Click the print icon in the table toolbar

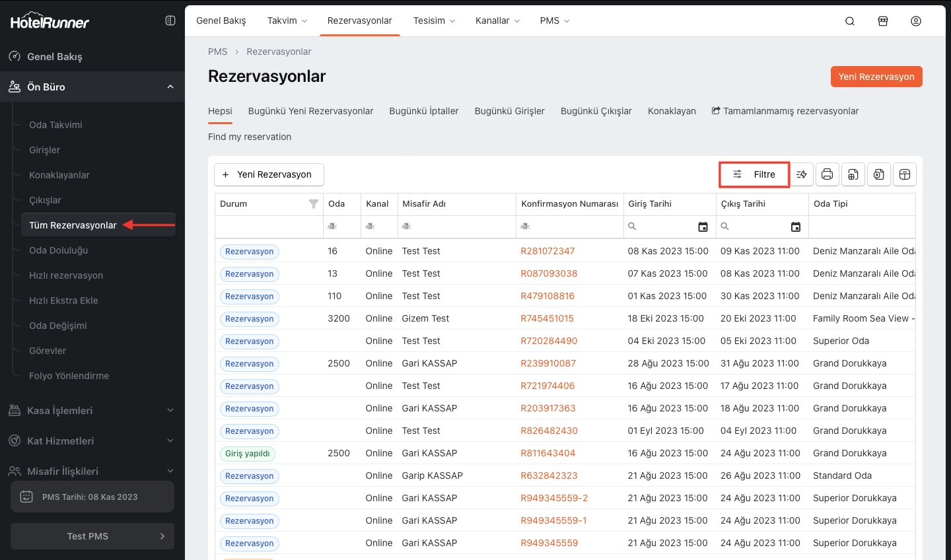(827, 174)
